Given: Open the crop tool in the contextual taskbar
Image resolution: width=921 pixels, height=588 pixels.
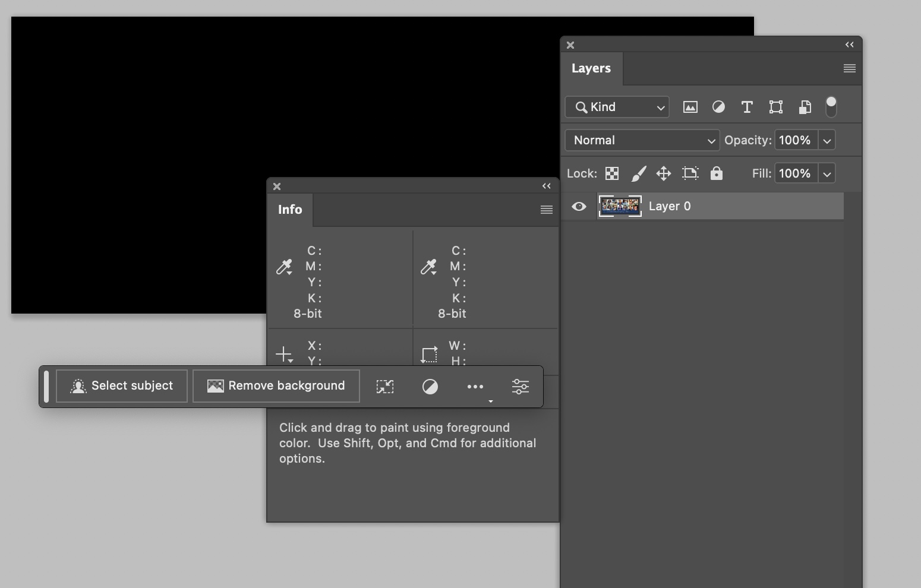Looking at the screenshot, I should [x=385, y=386].
